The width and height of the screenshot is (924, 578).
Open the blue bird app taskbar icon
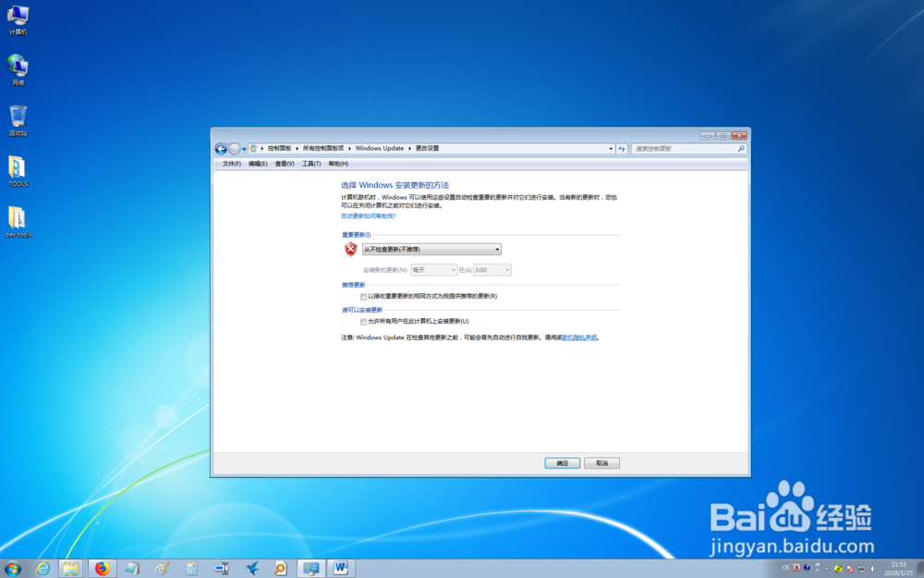251,569
